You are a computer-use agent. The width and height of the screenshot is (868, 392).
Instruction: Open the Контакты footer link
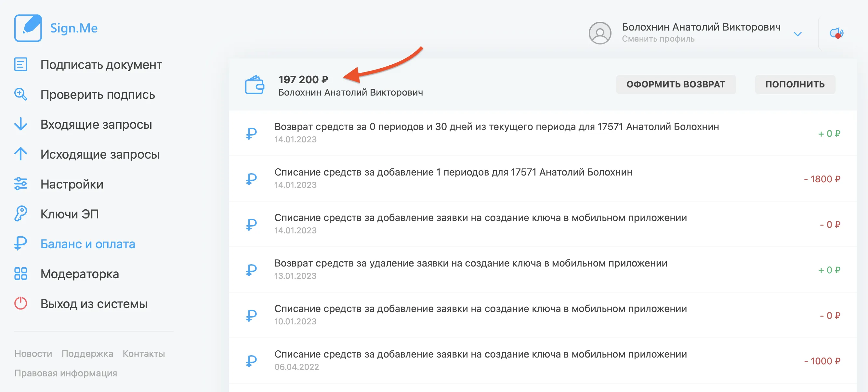[144, 354]
